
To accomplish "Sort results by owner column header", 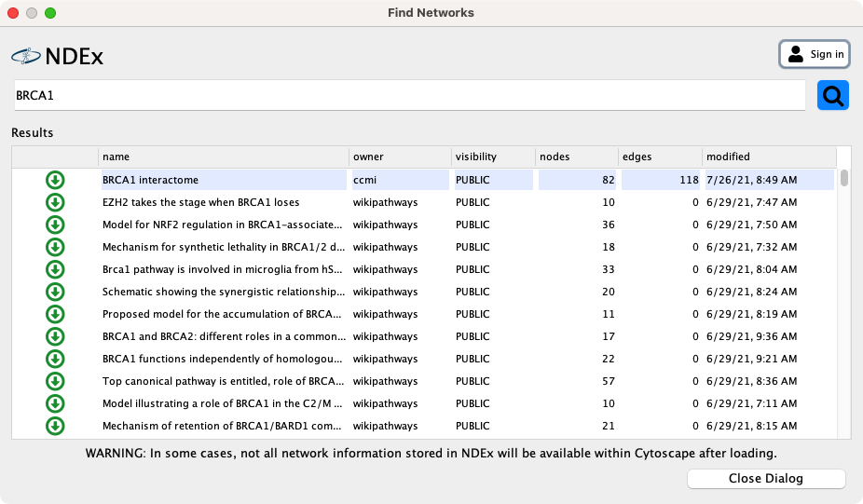I will [x=399, y=157].
